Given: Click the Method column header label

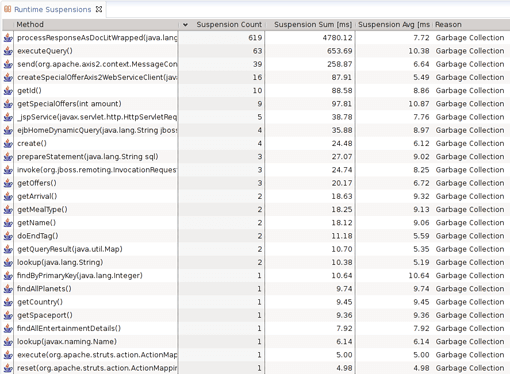Looking at the screenshot, I should coord(30,25).
